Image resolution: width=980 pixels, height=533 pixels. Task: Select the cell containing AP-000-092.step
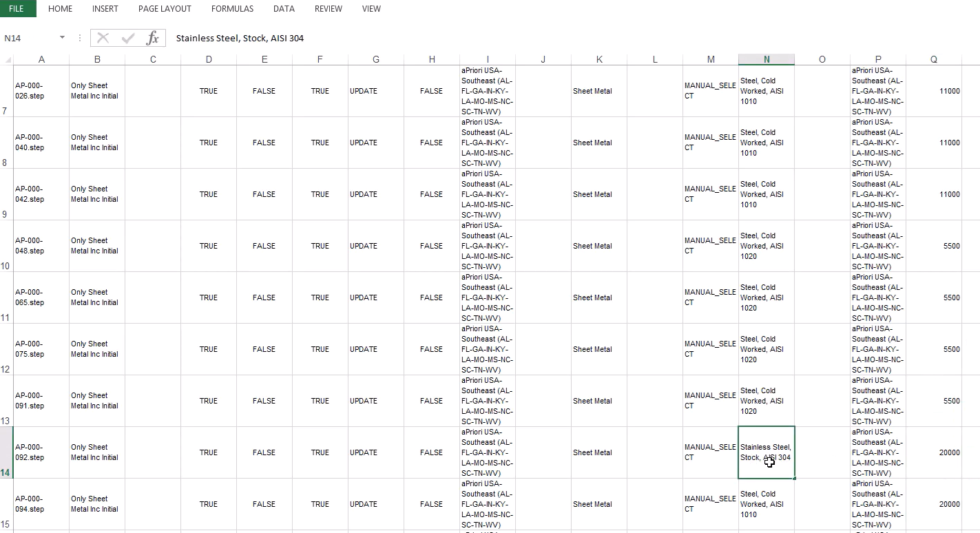point(41,452)
